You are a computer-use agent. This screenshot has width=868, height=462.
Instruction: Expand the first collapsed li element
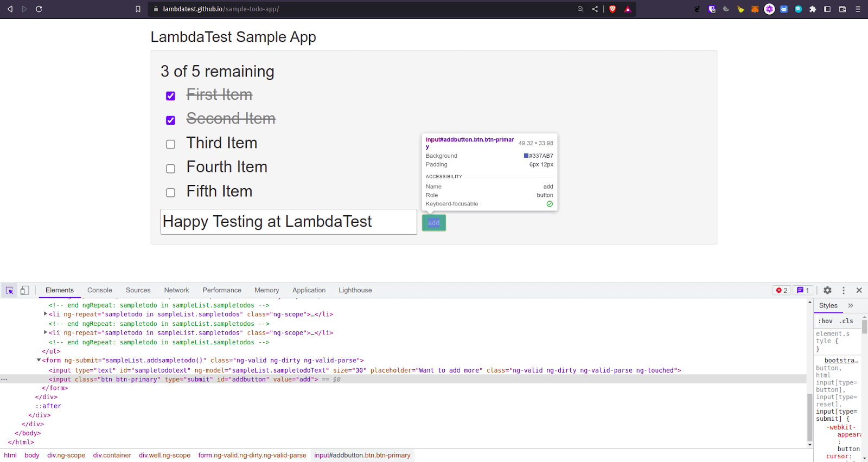[x=46, y=314]
